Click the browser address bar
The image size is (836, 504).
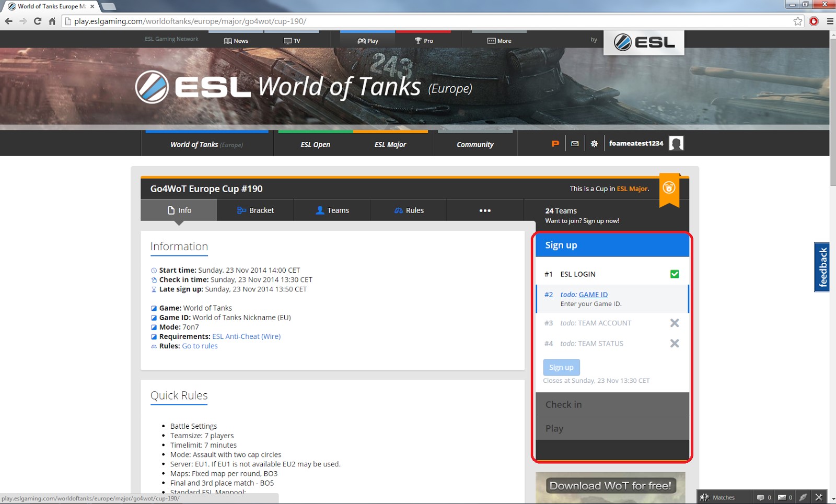click(418, 21)
